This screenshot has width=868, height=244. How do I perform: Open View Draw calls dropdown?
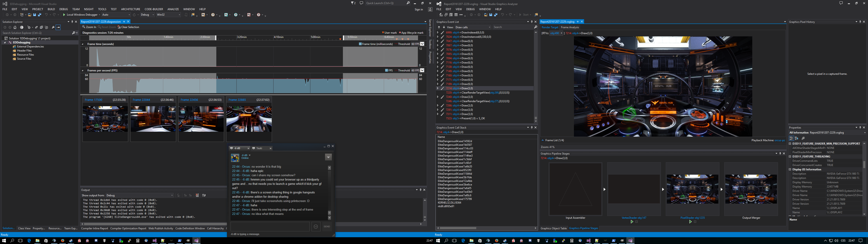[x=473, y=27]
